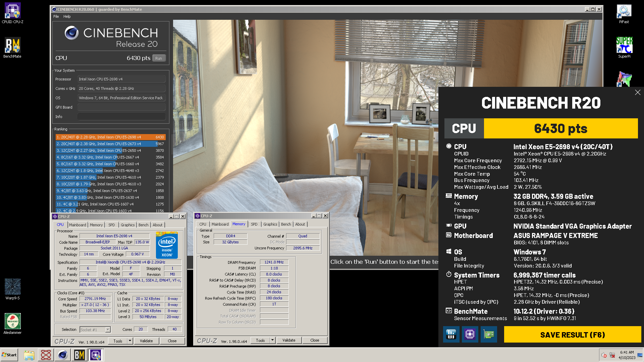Expand Tools dropdown arrow in right CPU-Z
Viewport: 644px width, 362px height.
coord(272,340)
